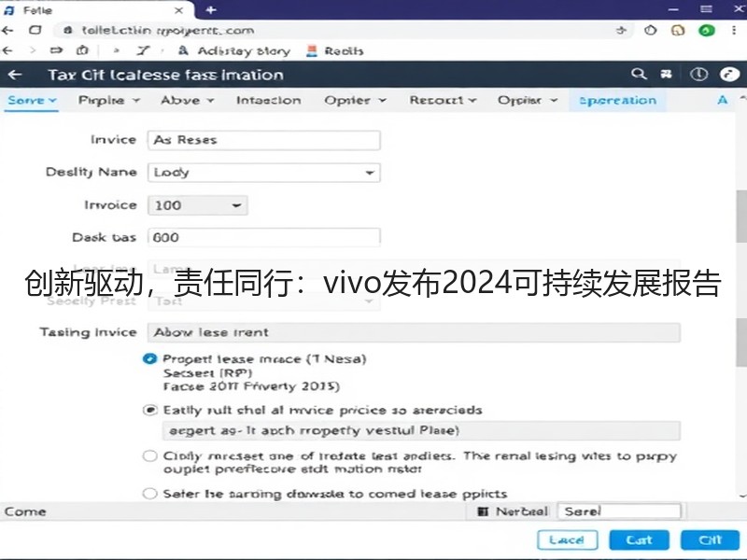Viewport: 747px width, 560px height.
Task: Expand the Invoice 100 dropdown
Action: [198, 205]
